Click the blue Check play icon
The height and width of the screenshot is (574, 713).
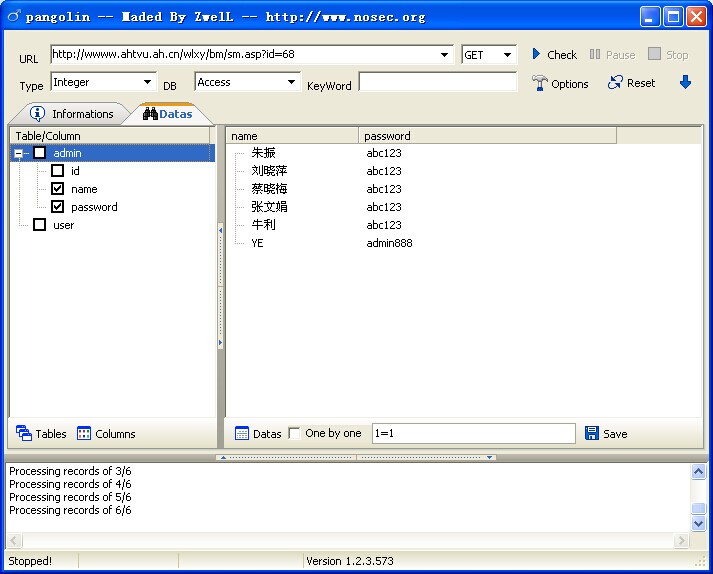(x=536, y=54)
